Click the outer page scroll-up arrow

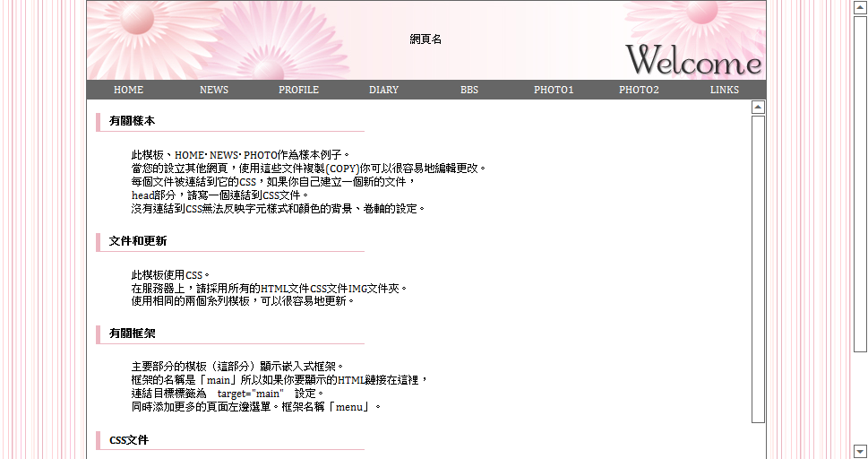[860, 7]
